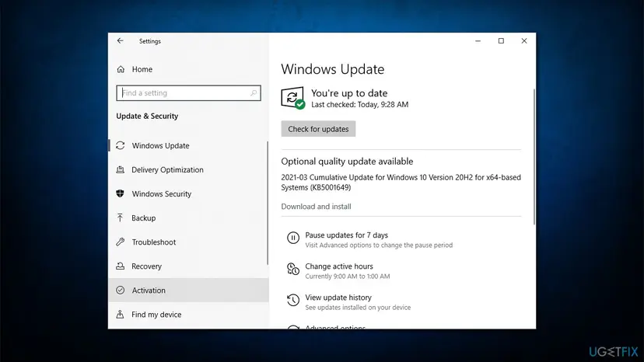Image resolution: width=644 pixels, height=362 pixels.
Task: Click the search magnifier icon
Action: click(254, 93)
